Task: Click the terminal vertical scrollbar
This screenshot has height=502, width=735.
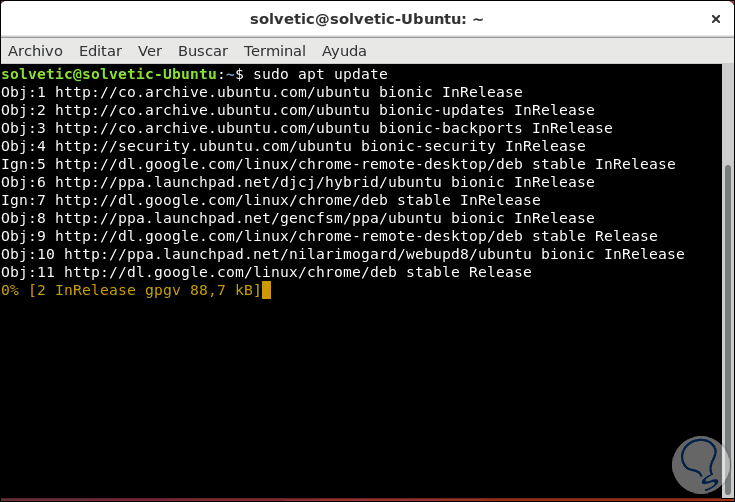Action: (x=728, y=328)
